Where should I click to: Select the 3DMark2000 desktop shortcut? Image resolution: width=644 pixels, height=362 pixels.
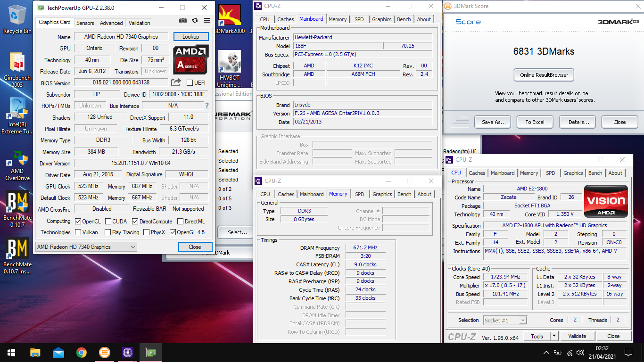point(229,19)
